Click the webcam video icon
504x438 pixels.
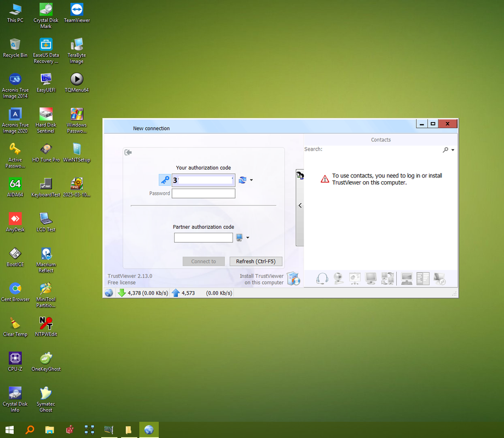click(x=339, y=279)
